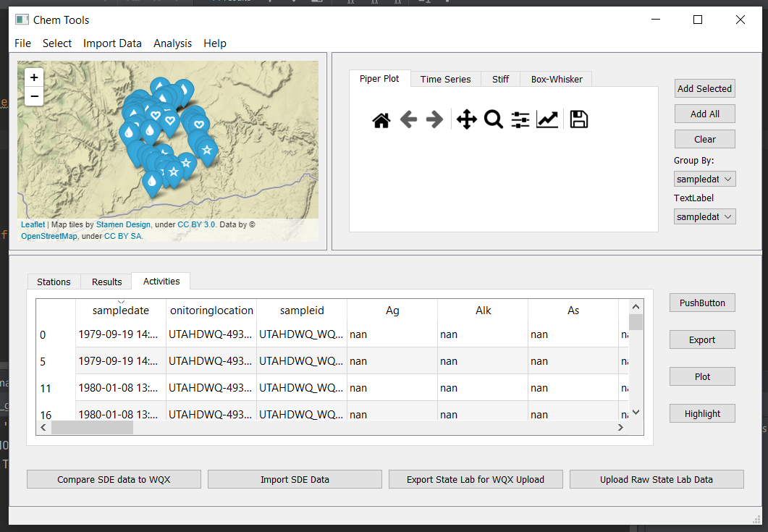Select the forward arrow in plot toolbar

coord(435,120)
